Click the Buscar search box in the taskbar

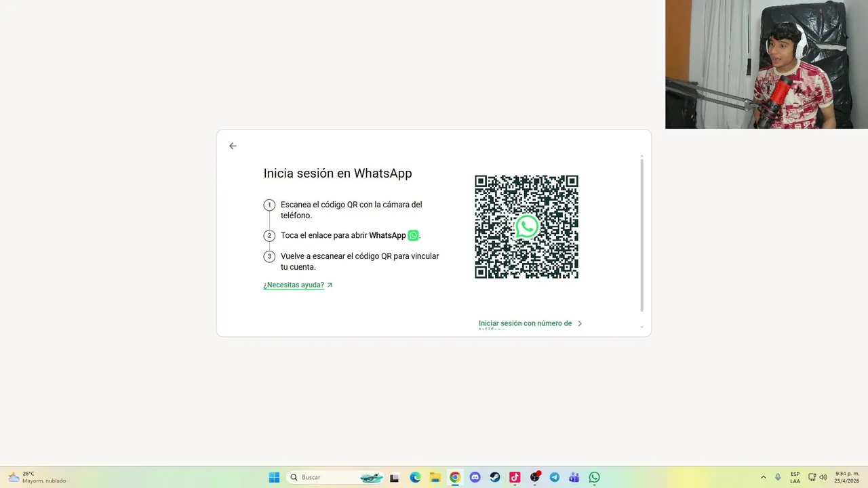pos(335,477)
